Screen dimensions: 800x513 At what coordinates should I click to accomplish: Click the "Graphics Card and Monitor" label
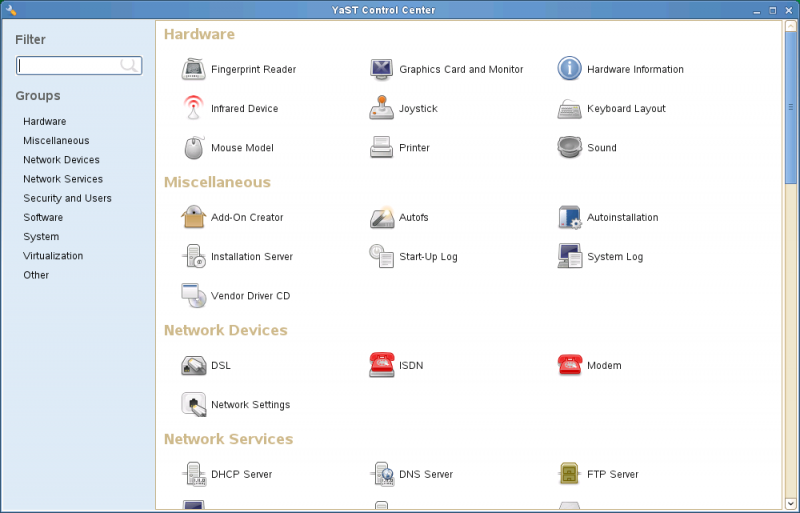(x=461, y=69)
